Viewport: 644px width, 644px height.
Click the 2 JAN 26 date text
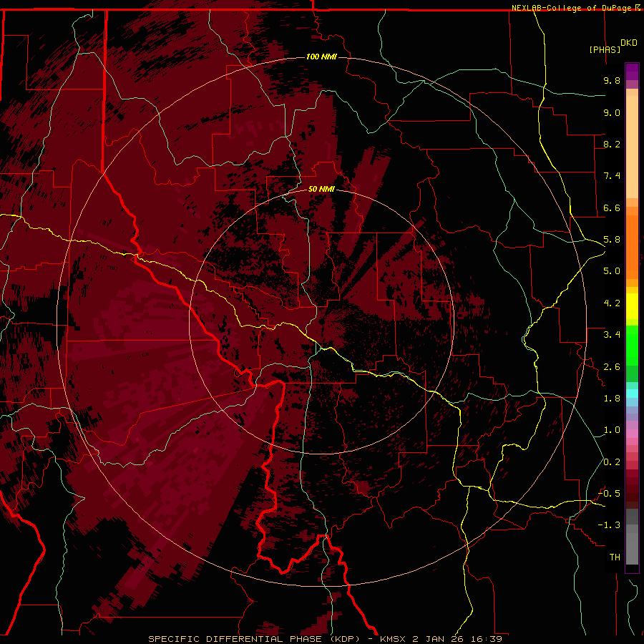pyautogui.click(x=438, y=639)
